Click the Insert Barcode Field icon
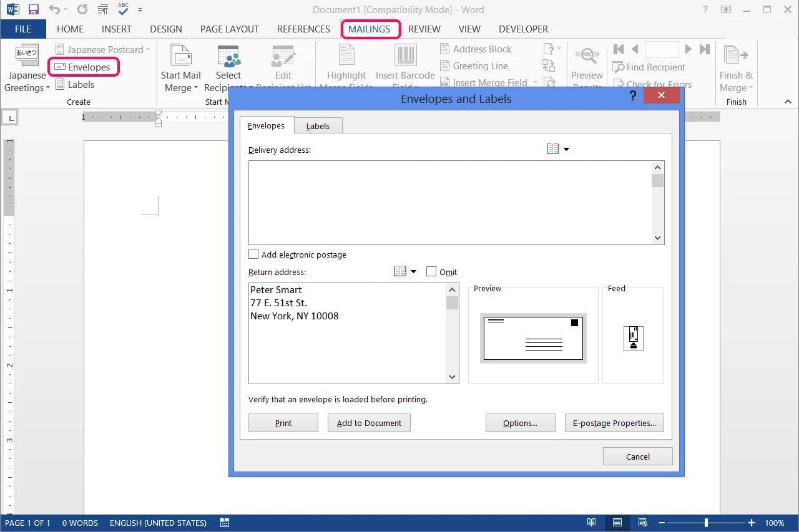 [x=405, y=55]
